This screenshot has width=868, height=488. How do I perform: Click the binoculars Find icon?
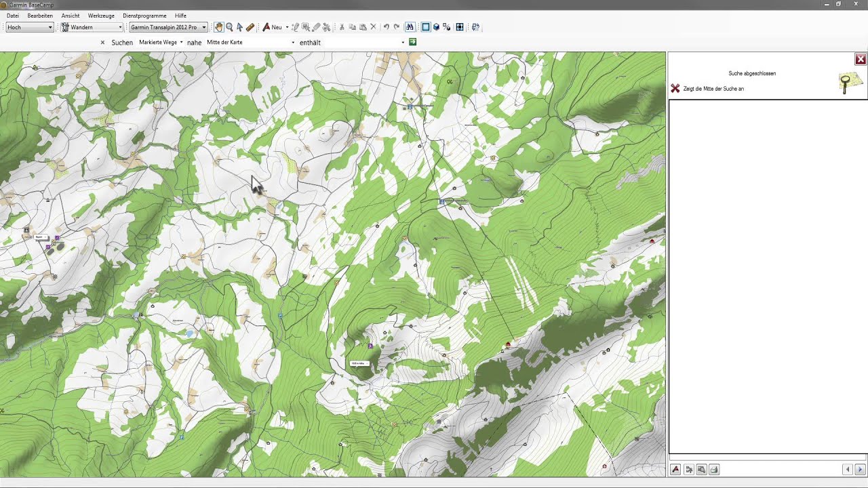tap(410, 27)
